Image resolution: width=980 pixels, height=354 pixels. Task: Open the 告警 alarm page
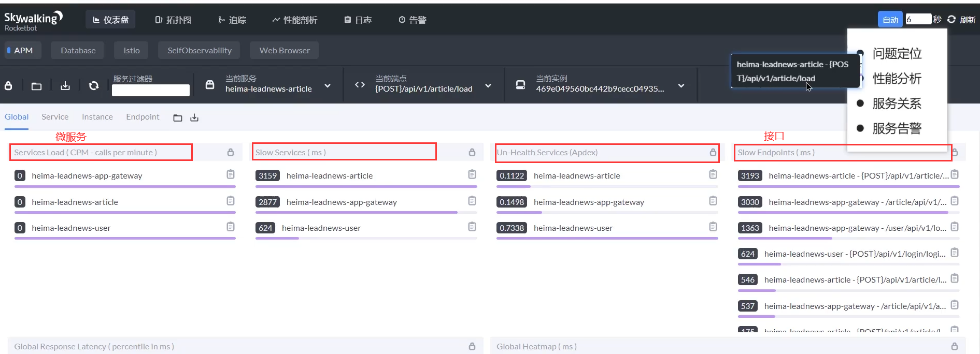pyautogui.click(x=413, y=20)
